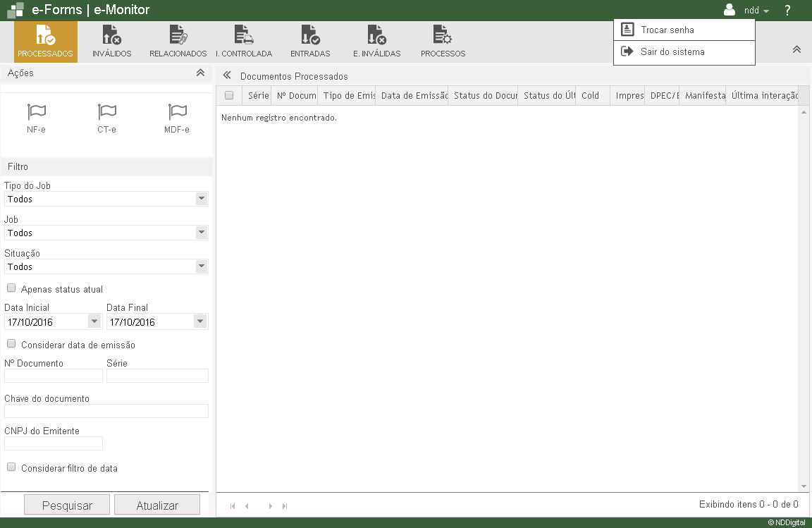
Task: Choose Trocar senha from user menu
Action: [667, 30]
